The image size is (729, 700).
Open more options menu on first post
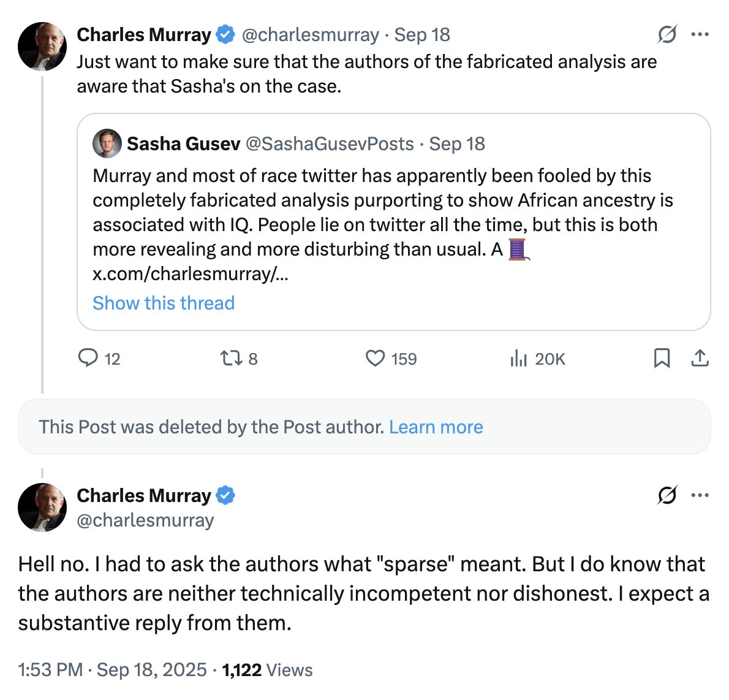(x=700, y=34)
